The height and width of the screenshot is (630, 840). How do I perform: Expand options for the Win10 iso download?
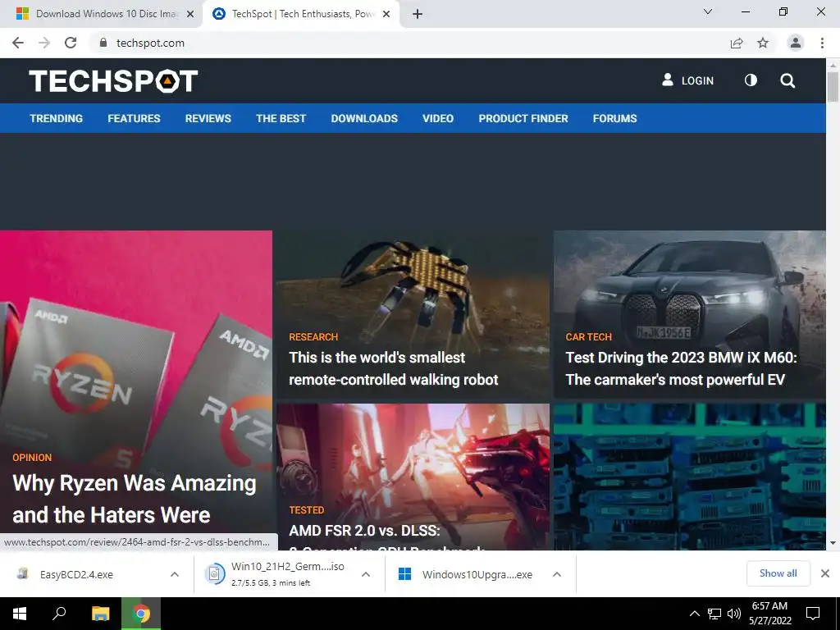pyautogui.click(x=365, y=574)
